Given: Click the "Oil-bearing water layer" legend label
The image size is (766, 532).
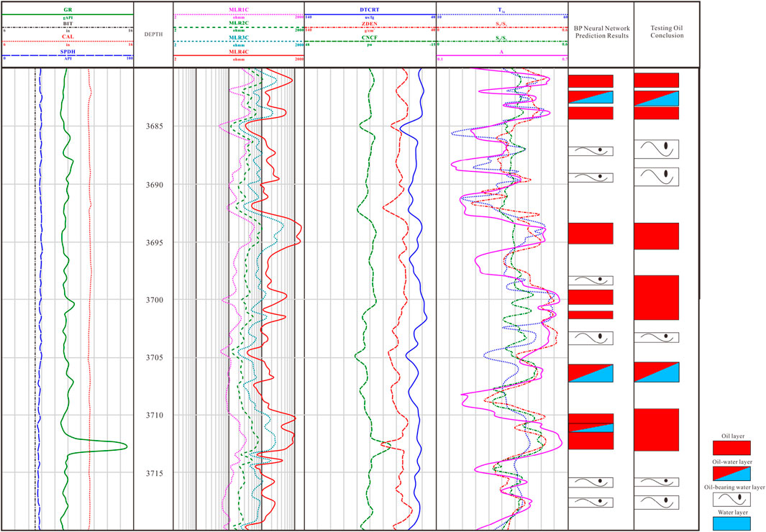Looking at the screenshot, I should click(734, 487).
